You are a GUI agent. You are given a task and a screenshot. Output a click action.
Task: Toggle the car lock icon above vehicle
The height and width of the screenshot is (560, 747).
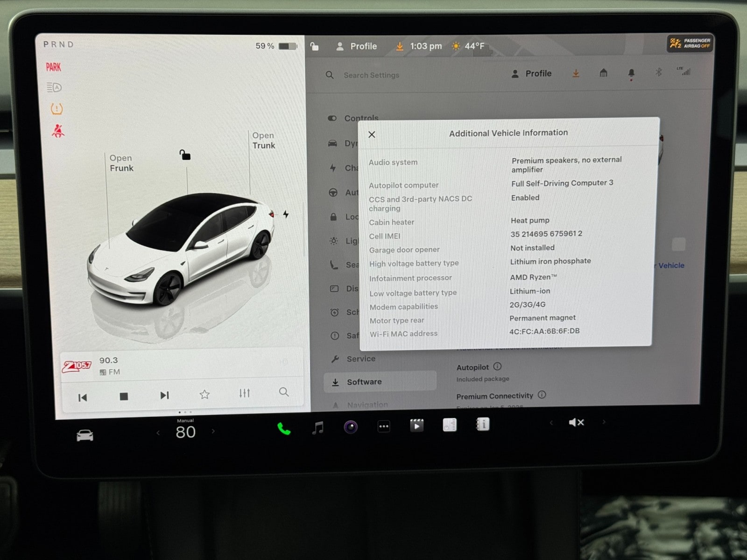pos(185,155)
